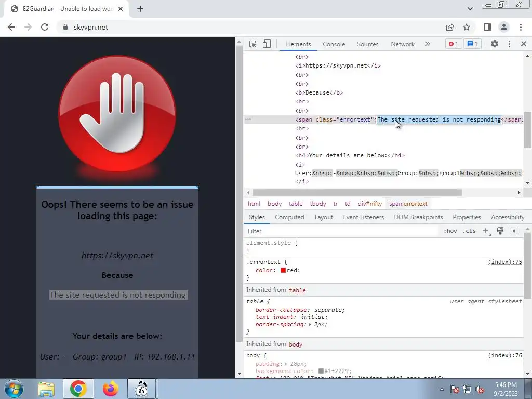This screenshot has width=532, height=399.
Task: Click the skyvpn.net address bar
Action: [x=90, y=27]
